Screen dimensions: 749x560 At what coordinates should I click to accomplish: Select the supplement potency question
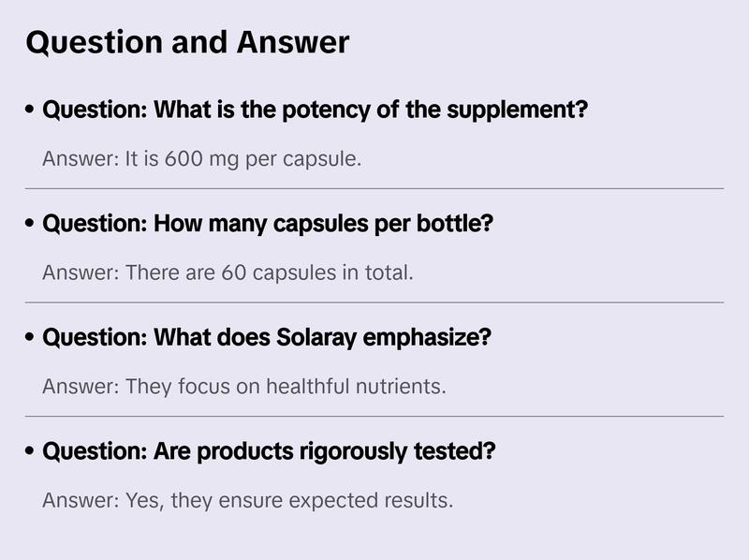tap(315, 111)
